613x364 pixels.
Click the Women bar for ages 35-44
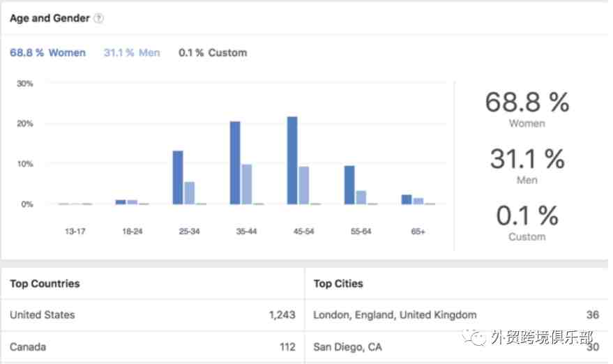pyautogui.click(x=235, y=162)
